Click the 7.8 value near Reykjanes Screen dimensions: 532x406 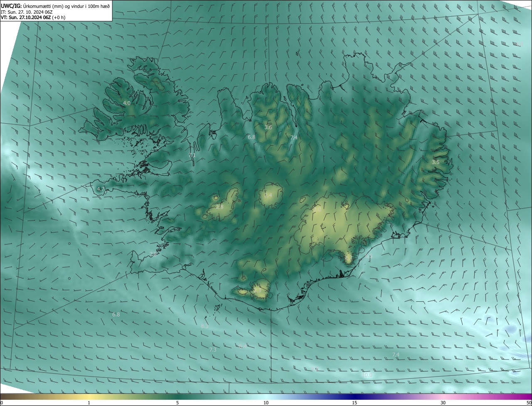tap(153, 254)
